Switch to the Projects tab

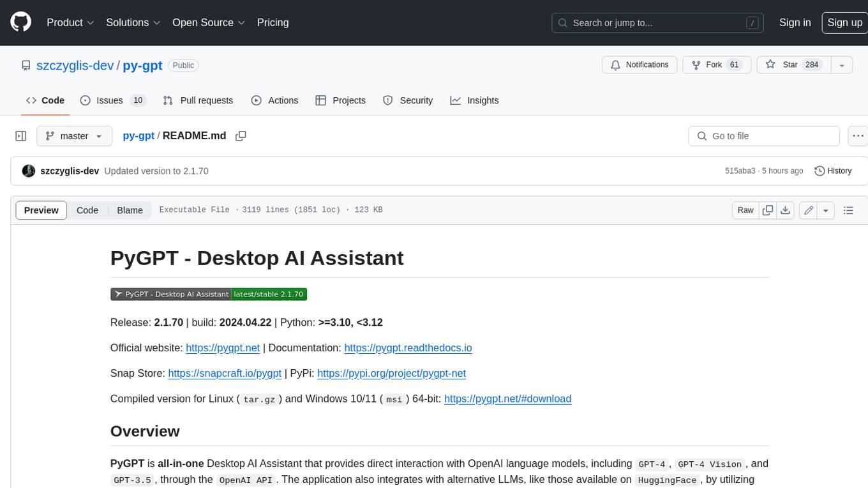340,100
